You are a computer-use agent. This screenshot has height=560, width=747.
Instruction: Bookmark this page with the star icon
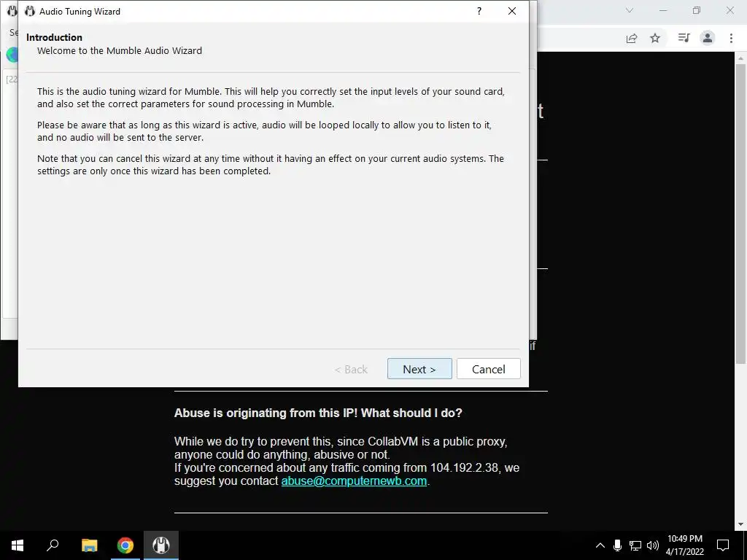[655, 38]
